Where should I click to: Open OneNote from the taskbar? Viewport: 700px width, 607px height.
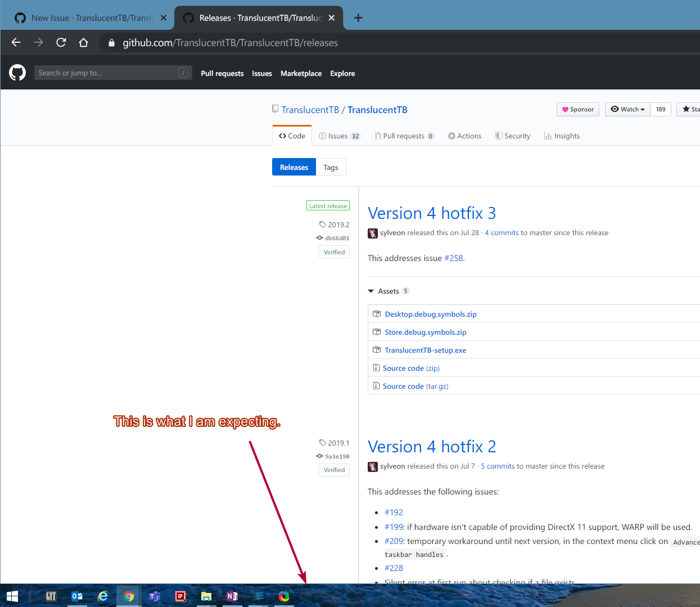232,596
